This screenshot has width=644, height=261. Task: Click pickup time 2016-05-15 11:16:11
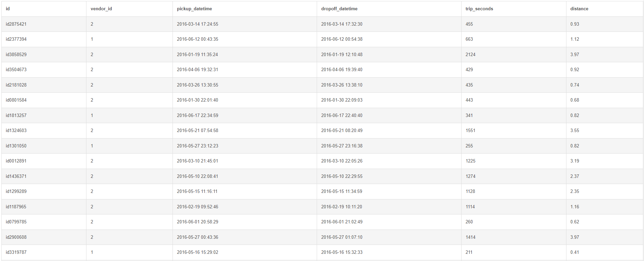(197, 192)
